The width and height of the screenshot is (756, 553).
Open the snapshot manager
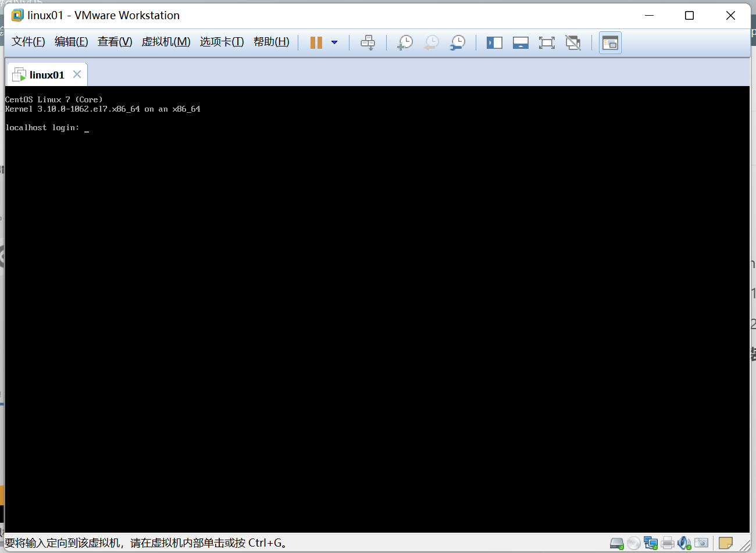point(458,42)
